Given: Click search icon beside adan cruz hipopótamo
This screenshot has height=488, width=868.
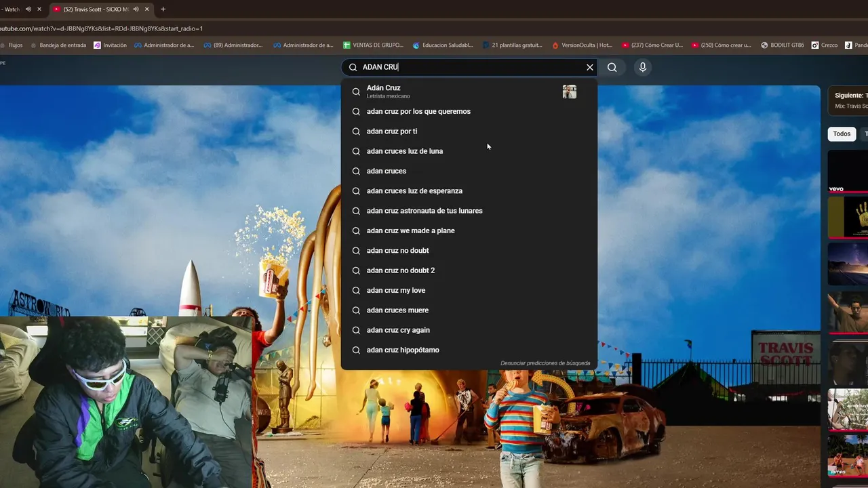Looking at the screenshot, I should pyautogui.click(x=356, y=350).
